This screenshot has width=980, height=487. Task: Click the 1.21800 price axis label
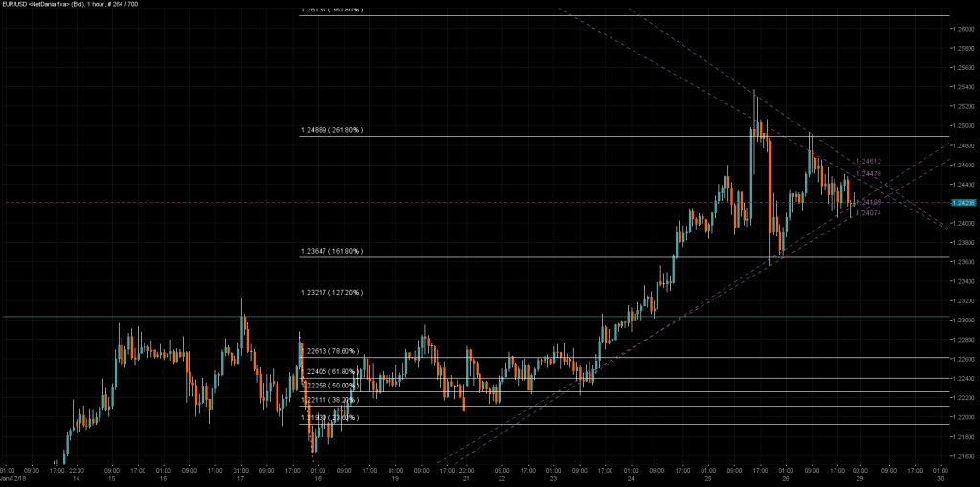pyautogui.click(x=963, y=436)
